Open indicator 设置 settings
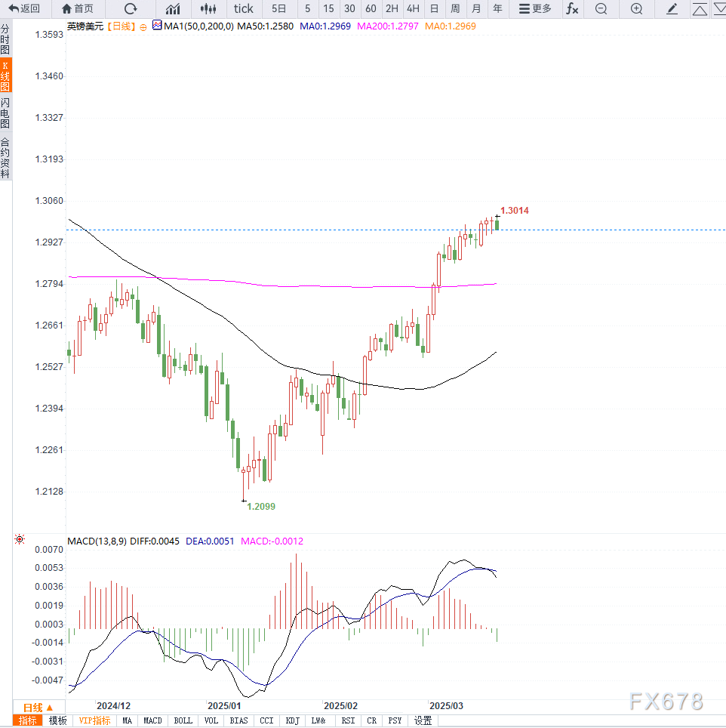 coord(423,720)
